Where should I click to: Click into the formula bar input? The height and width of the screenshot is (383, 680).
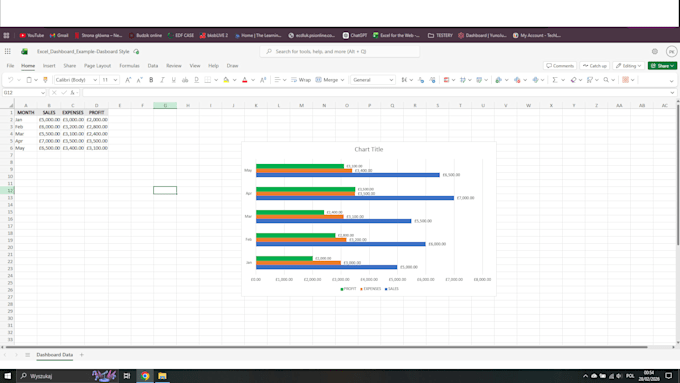[x=376, y=92]
